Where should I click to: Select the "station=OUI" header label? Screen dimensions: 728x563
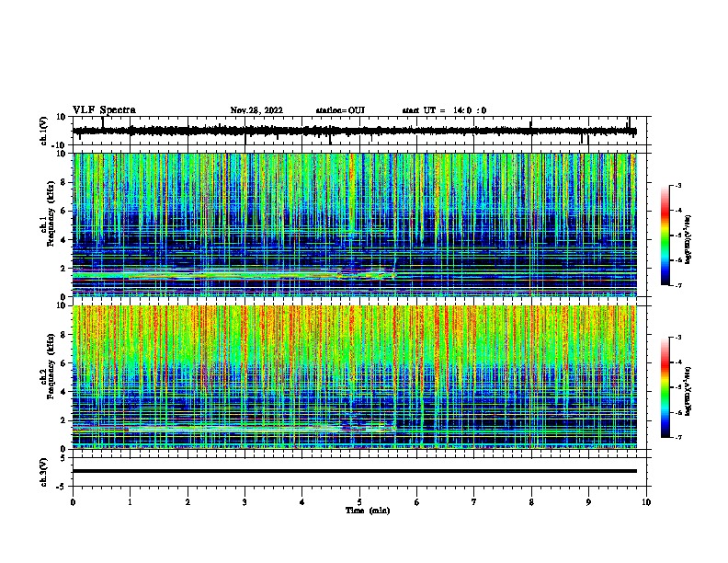click(340, 110)
